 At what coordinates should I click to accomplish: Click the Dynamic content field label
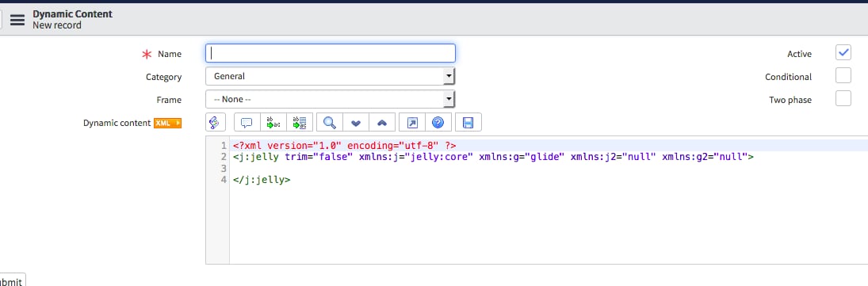pos(117,123)
